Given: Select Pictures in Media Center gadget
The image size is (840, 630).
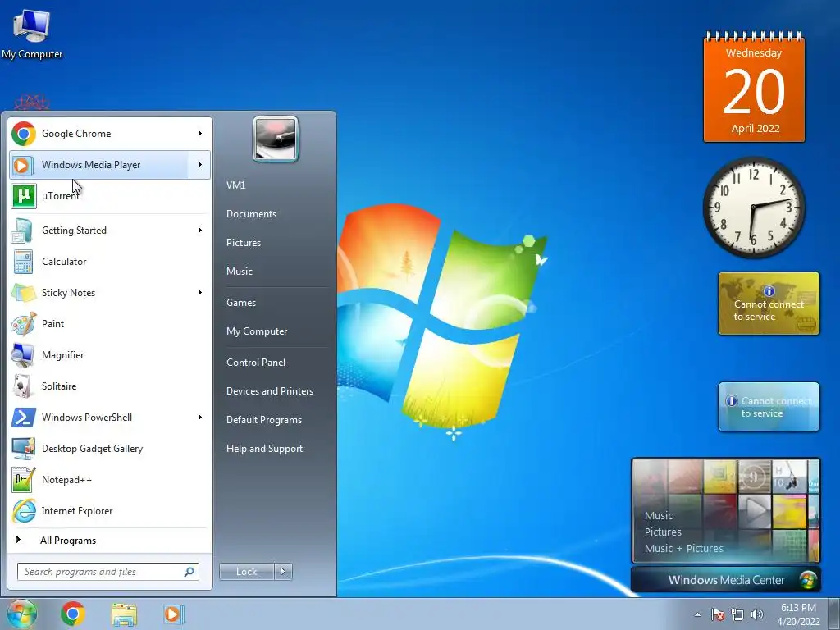Looking at the screenshot, I should (663, 532).
